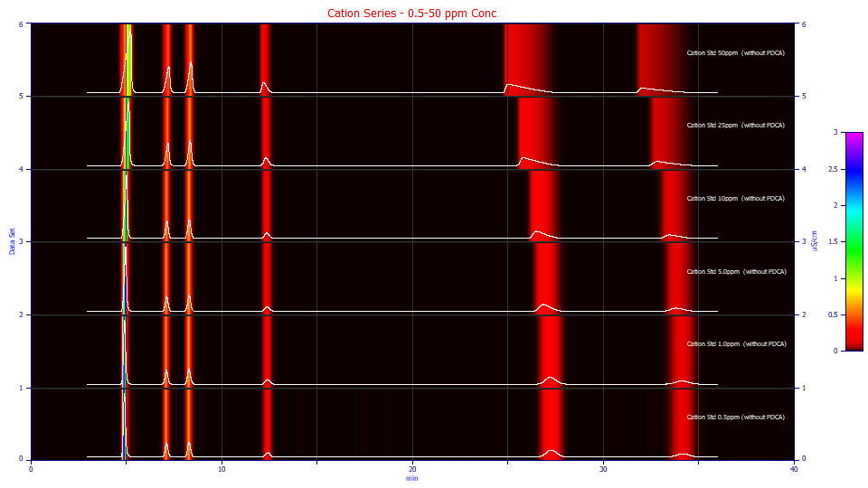Click the 50ppm peak near 25 minutes

[x=509, y=85]
